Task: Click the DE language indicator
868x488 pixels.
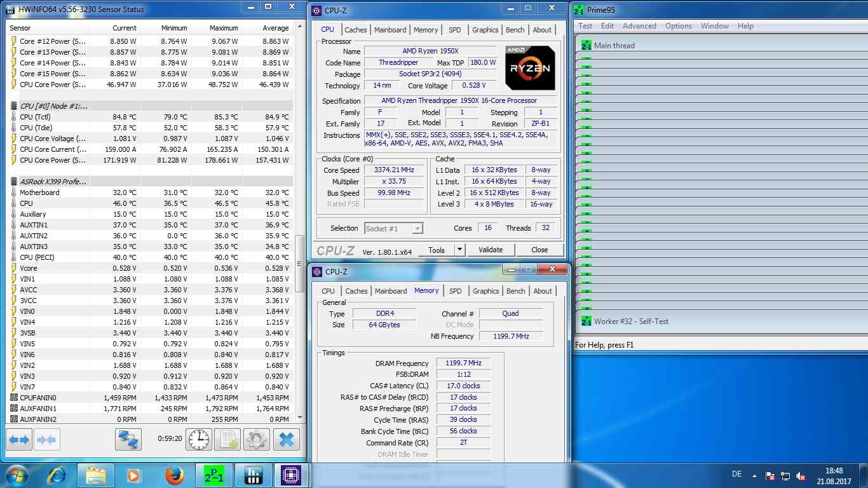Action: tap(737, 474)
